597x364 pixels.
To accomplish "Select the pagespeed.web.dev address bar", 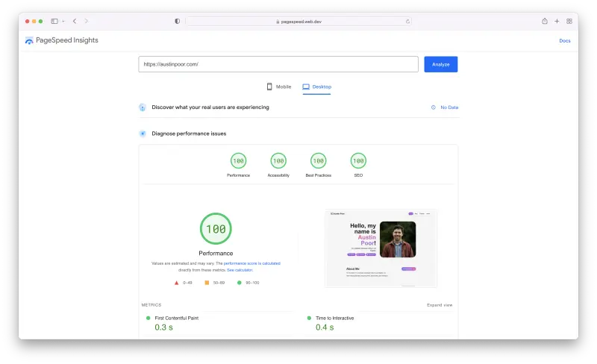I will click(298, 22).
